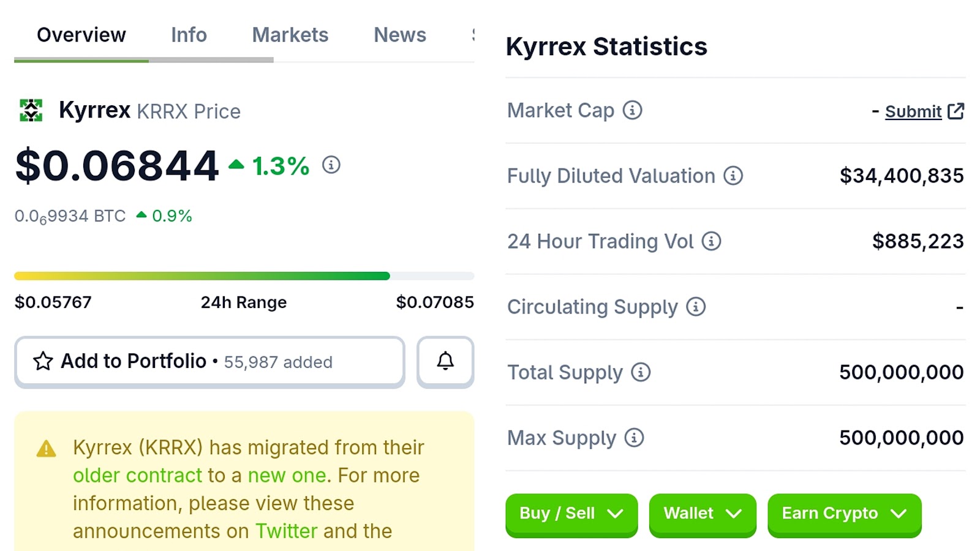Click the bell price alert button

coord(445,362)
